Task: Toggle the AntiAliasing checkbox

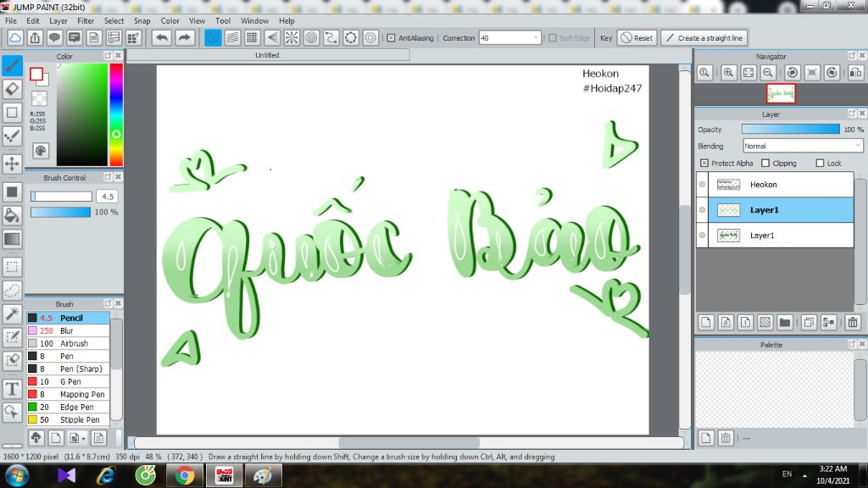Action: [391, 37]
